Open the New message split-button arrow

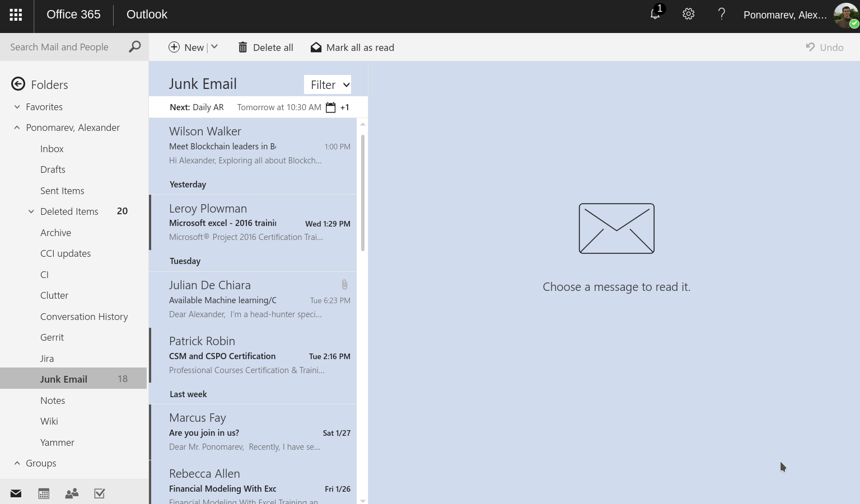[214, 47]
